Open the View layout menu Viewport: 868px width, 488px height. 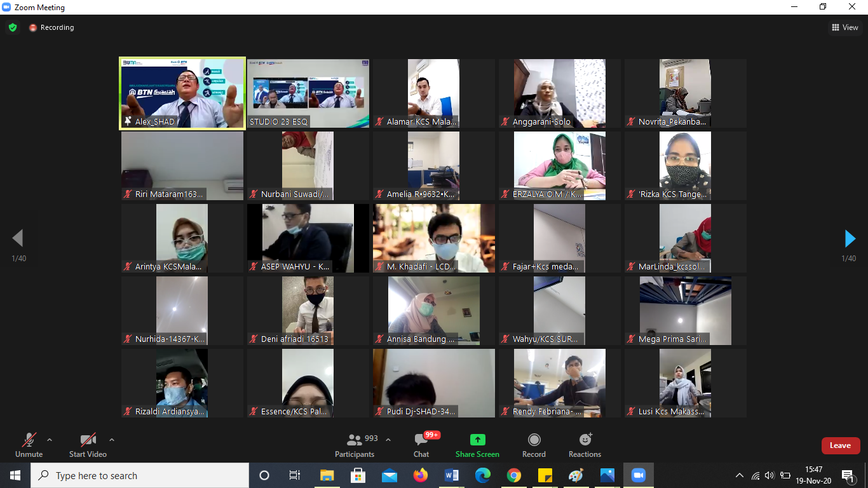[x=845, y=27]
